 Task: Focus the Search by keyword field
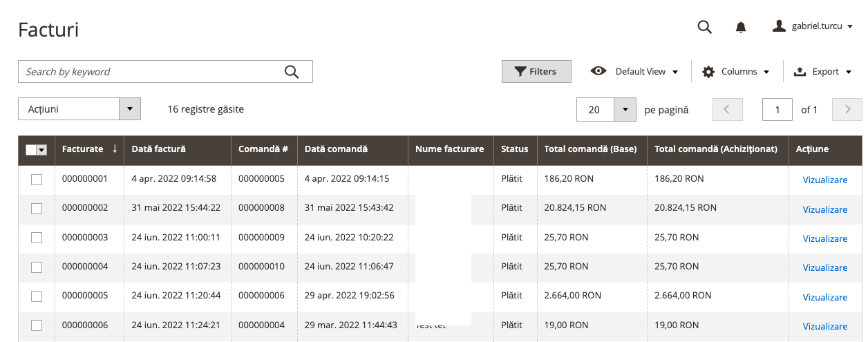coord(165,72)
